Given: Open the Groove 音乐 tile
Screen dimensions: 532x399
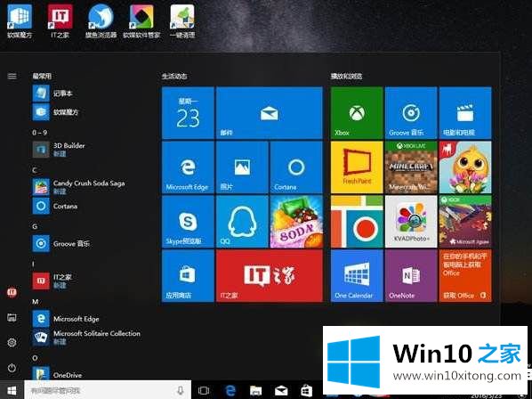Looking at the screenshot, I should [411, 113].
